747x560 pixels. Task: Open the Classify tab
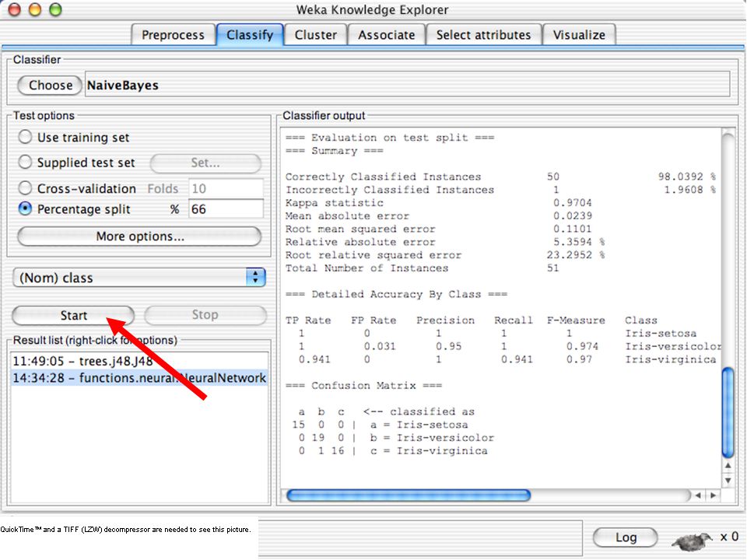click(250, 35)
